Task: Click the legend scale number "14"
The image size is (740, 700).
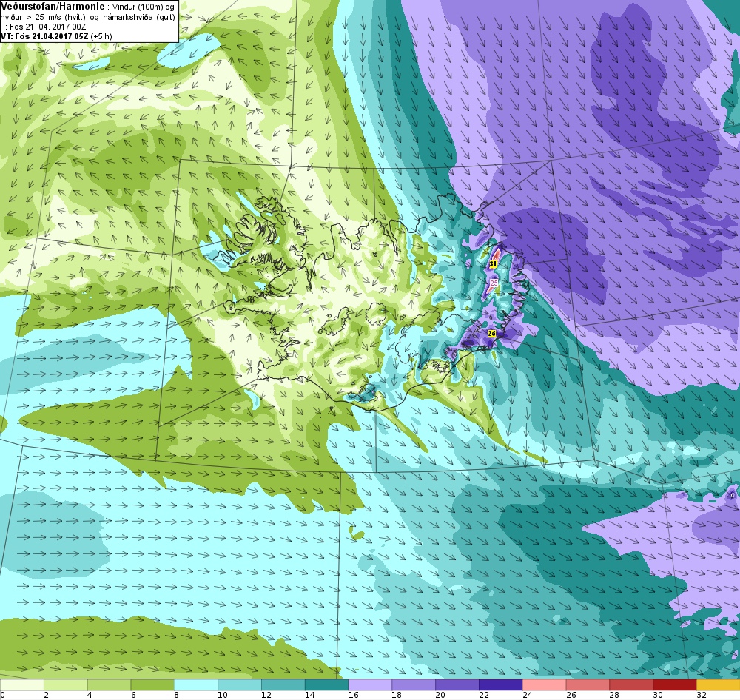Action: 309,695
